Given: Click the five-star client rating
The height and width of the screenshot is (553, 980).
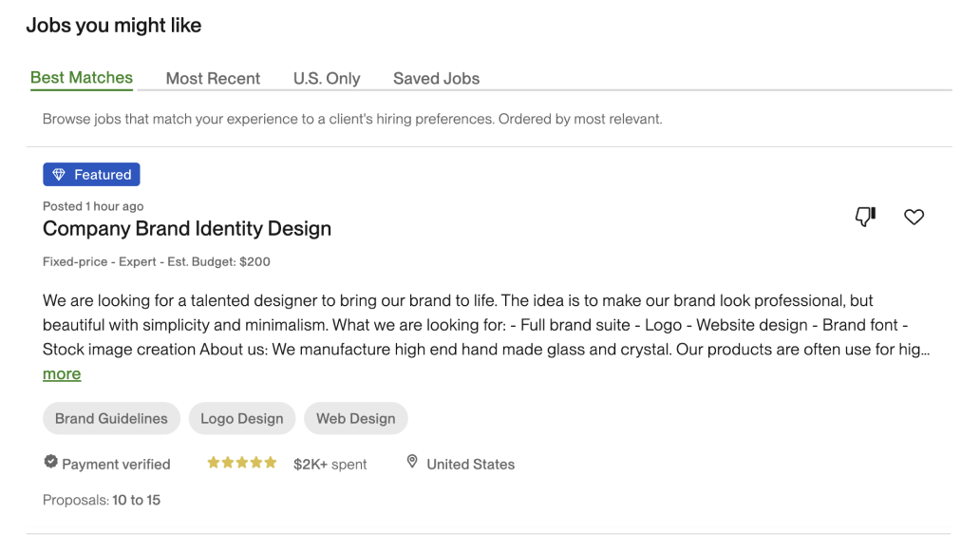Looking at the screenshot, I should (x=242, y=464).
